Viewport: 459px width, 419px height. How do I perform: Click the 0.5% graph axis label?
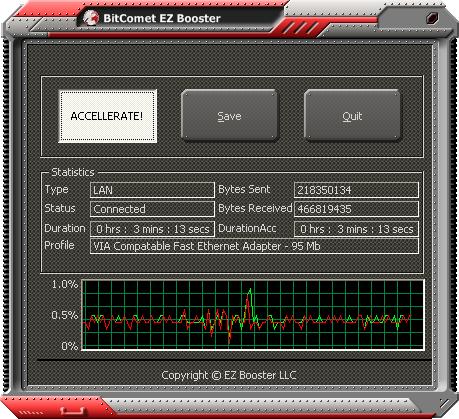(x=65, y=315)
